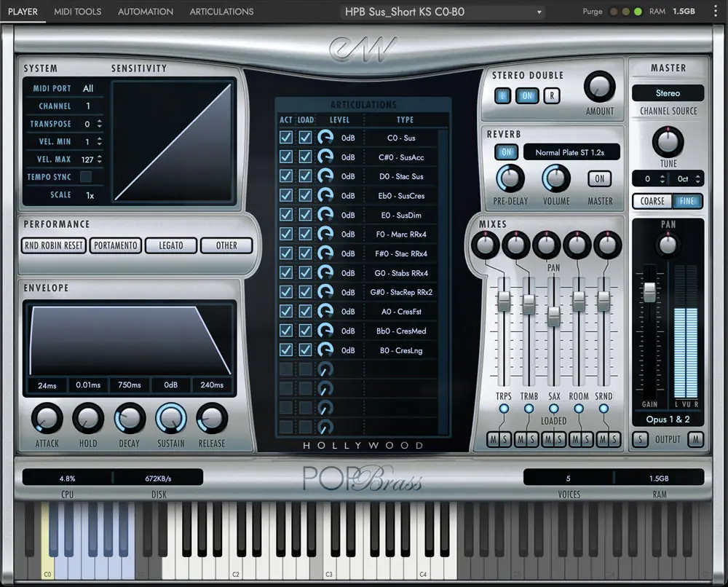Uncheck ACT for F0 - Marc RRx4
Viewport: 728px width, 587px height.
coord(286,234)
